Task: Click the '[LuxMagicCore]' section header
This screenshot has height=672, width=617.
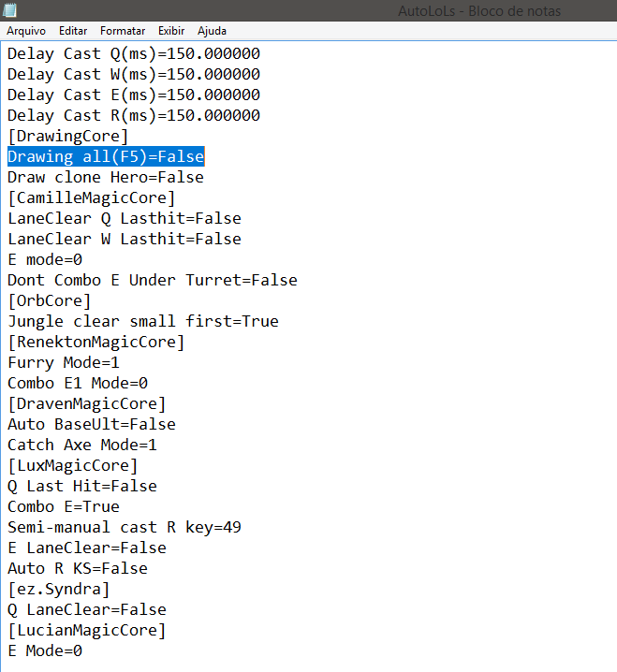Action: [73, 465]
